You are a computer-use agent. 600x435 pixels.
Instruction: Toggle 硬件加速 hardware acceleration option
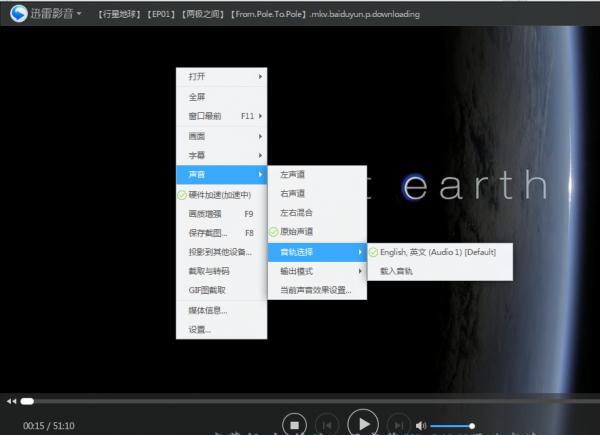222,195
